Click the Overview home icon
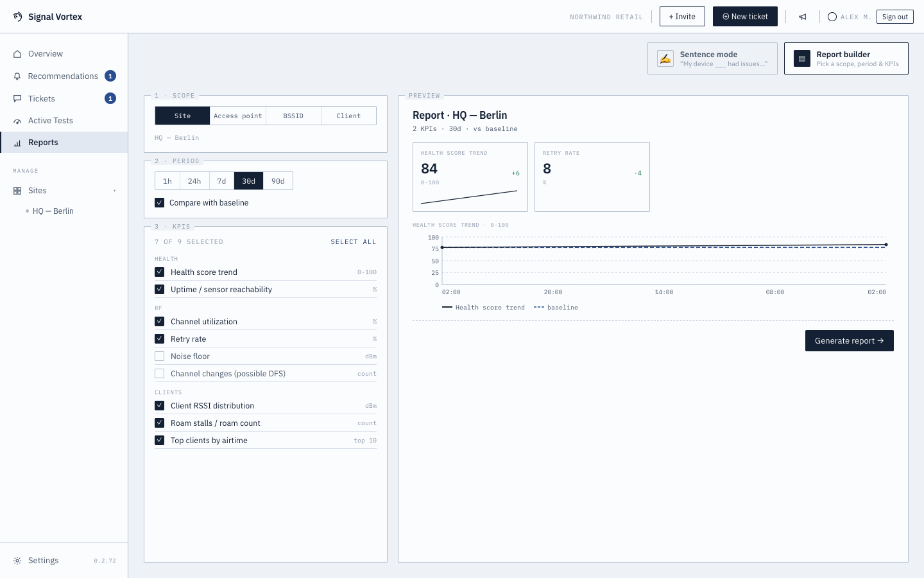 click(x=17, y=54)
